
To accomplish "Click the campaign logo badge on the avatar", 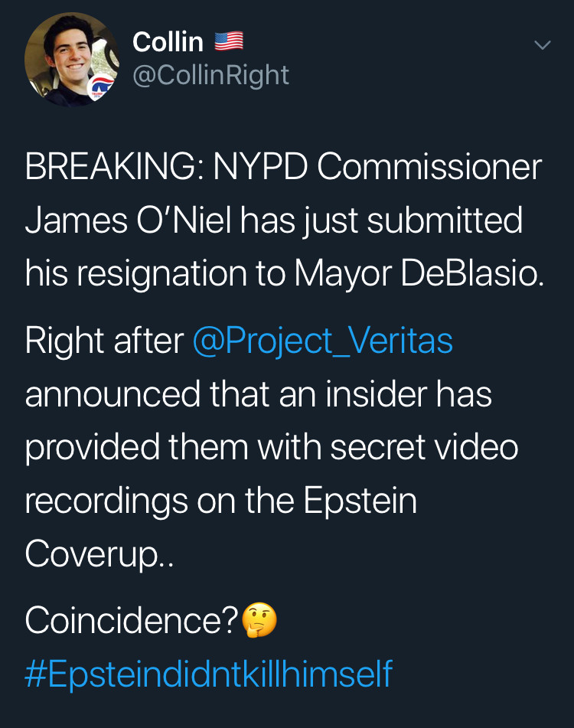I will point(102,88).
